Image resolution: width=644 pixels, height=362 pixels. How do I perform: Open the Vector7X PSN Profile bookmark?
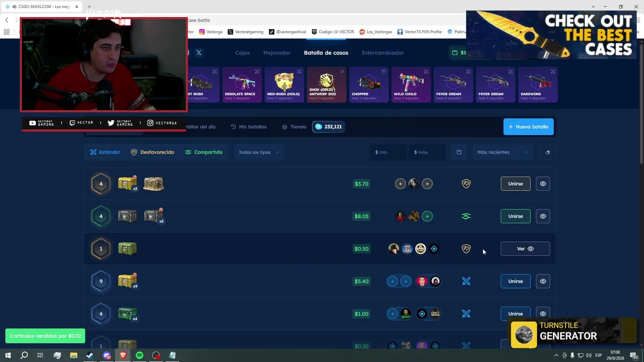click(x=420, y=32)
